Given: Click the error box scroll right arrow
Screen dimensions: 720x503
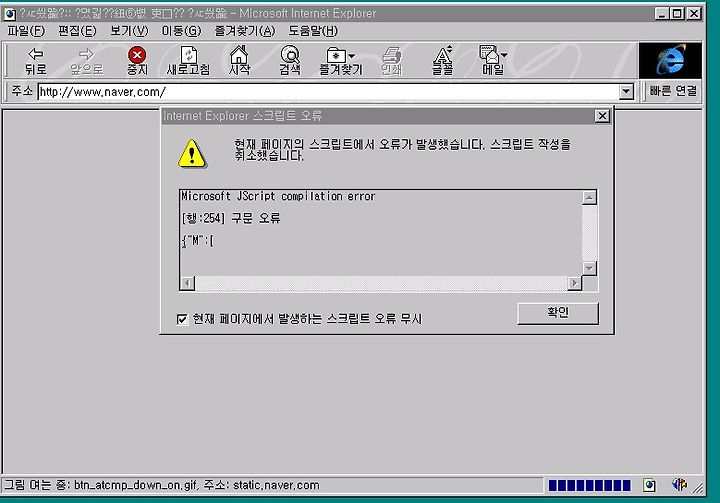Looking at the screenshot, I should click(x=574, y=283).
